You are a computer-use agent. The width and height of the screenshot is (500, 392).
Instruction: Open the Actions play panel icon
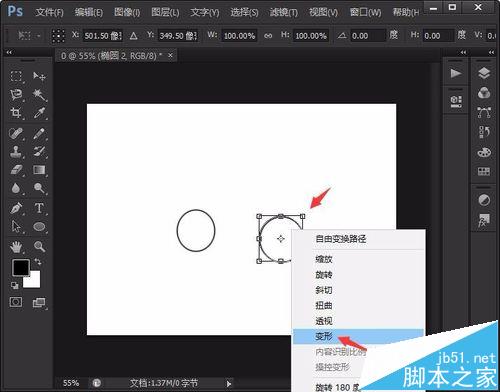[x=456, y=73]
